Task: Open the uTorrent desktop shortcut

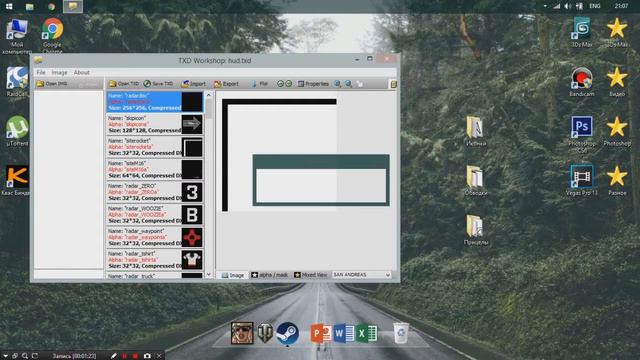Action: pos(17,131)
